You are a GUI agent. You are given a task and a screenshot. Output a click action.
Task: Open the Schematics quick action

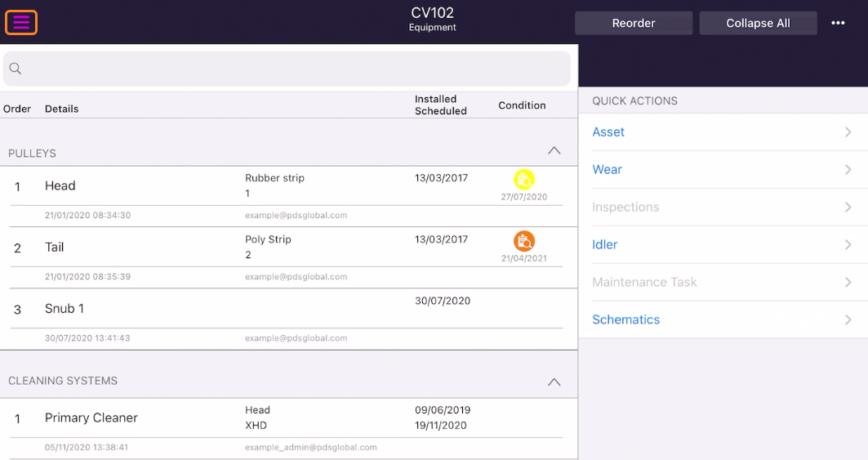tap(723, 319)
